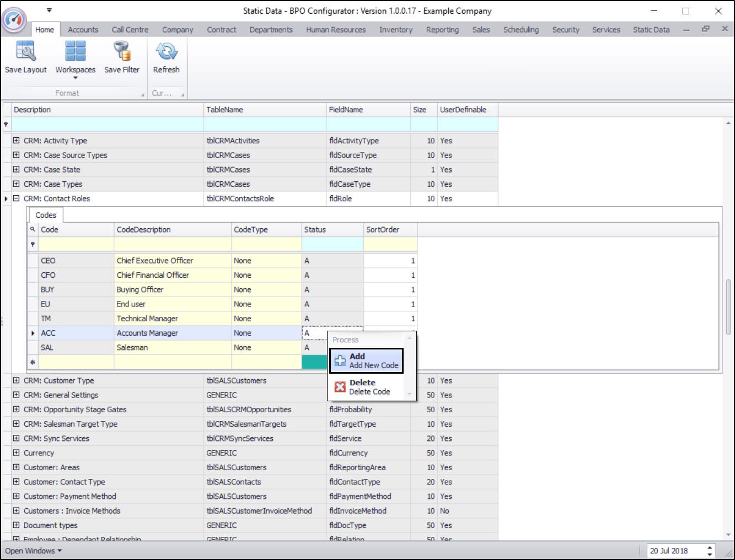The height and width of the screenshot is (560, 735).
Task: Click the BPO application gauge logo
Action: 14,19
